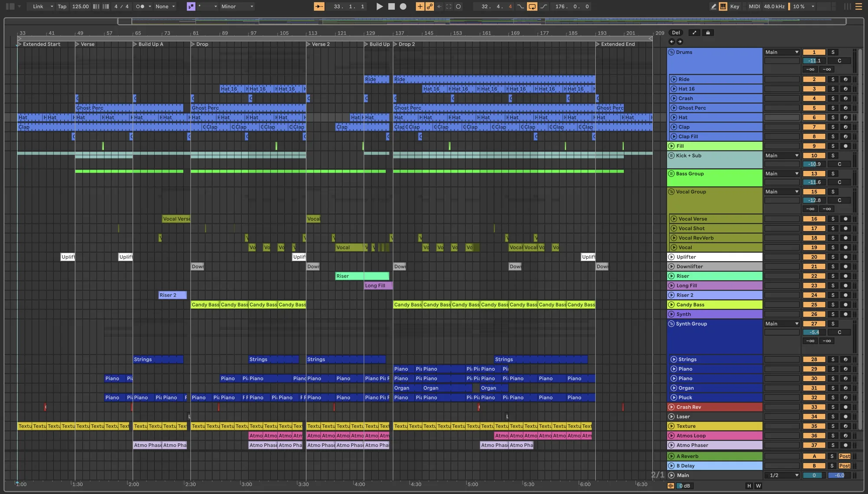Toggle Draw Mode pencil icon
868x494 pixels.
click(x=713, y=7)
